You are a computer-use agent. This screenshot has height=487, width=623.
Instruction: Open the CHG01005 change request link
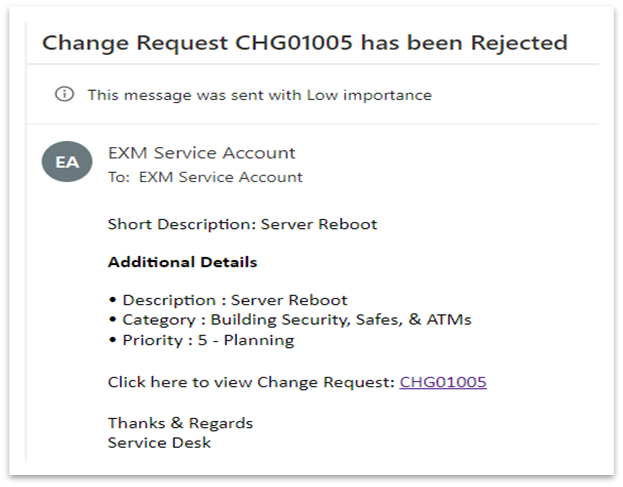tap(443, 382)
